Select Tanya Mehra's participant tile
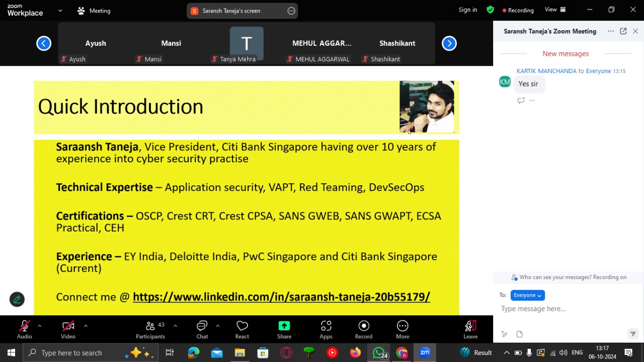 [247, 44]
